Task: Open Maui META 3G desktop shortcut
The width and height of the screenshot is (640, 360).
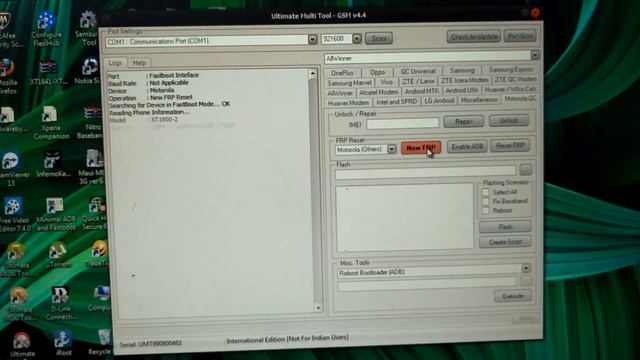Action: [x=91, y=167]
